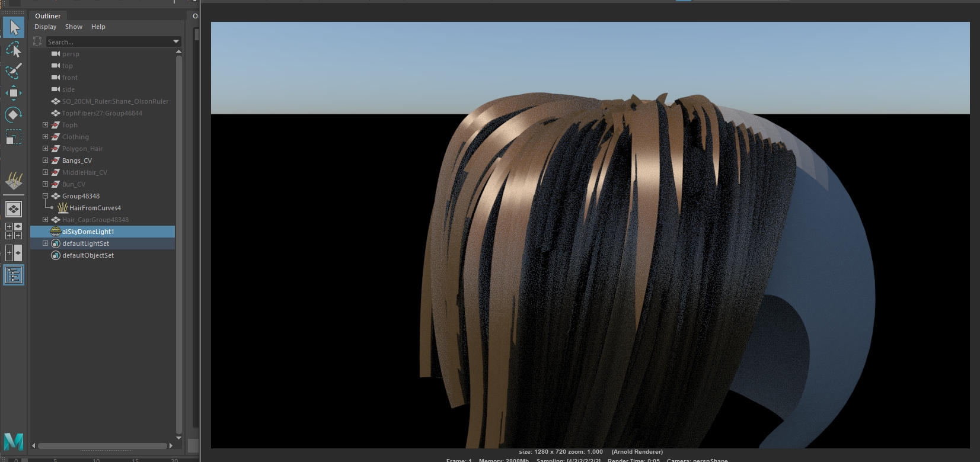
Task: Open the Outliner Display menu
Action: (x=45, y=27)
